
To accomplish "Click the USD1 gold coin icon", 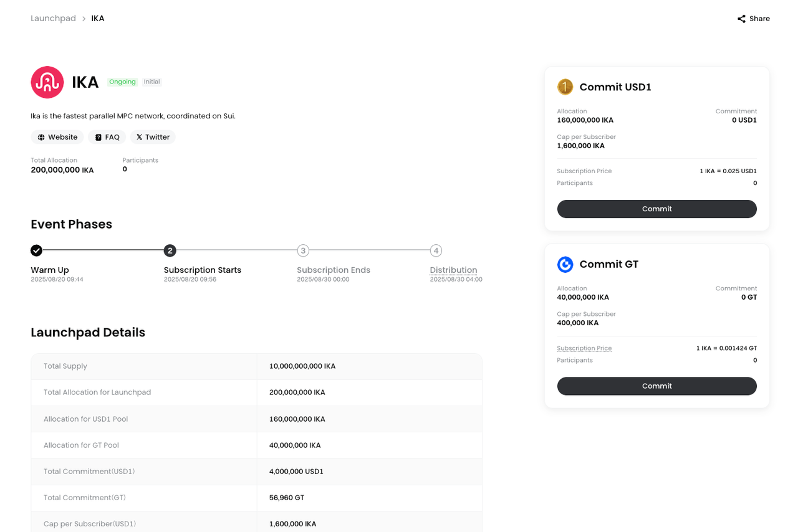I will pyautogui.click(x=565, y=87).
